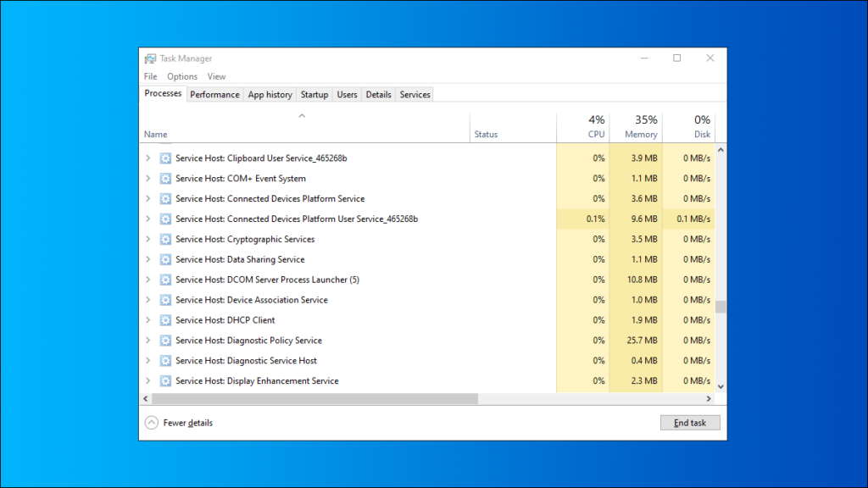Expand the Diagnostic Service Host row
Image resolution: width=868 pixels, height=488 pixels.
(147, 361)
